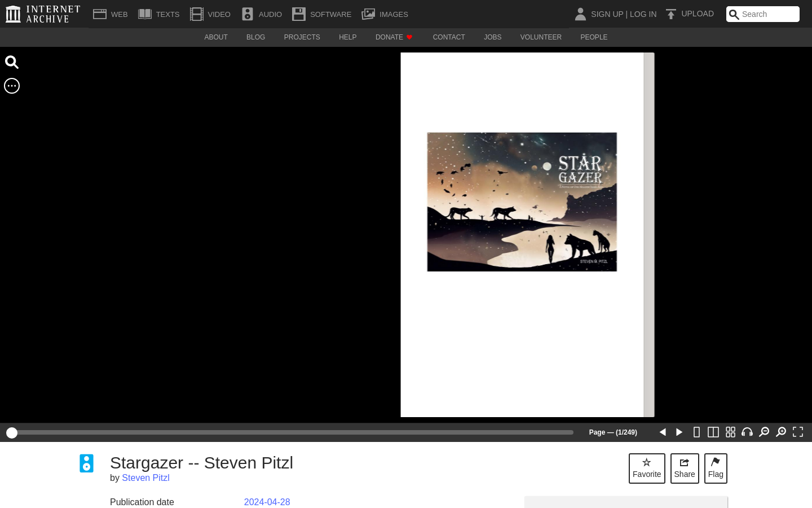
Task: Click the Sign Up link
Action: tap(607, 14)
